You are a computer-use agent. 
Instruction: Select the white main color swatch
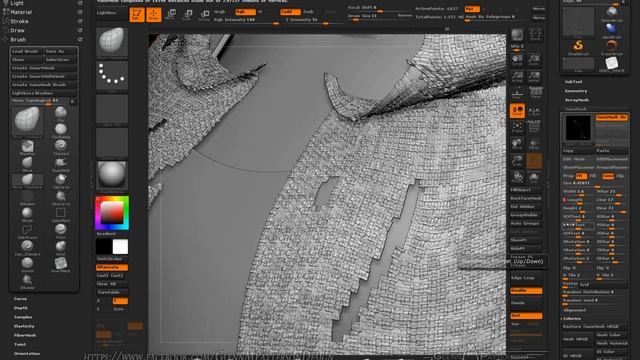[120, 247]
